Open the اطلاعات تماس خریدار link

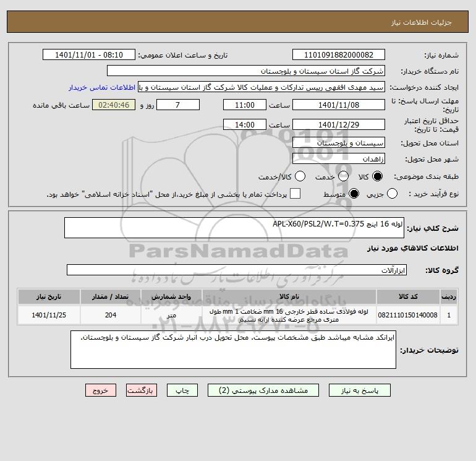[x=102, y=87]
